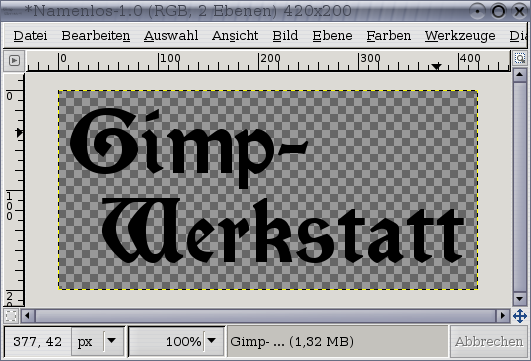
Task: Open the 100% zoom dropdown
Action: point(212,341)
